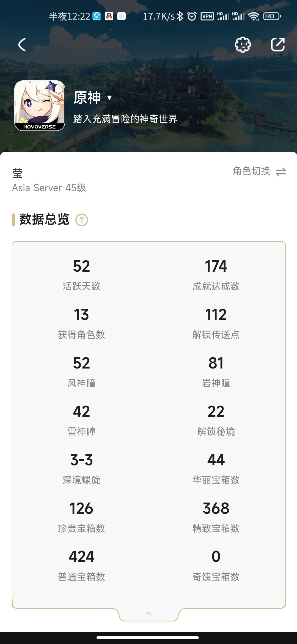Tap the 原神 game title
The width and height of the screenshot is (297, 644).
click(x=87, y=98)
